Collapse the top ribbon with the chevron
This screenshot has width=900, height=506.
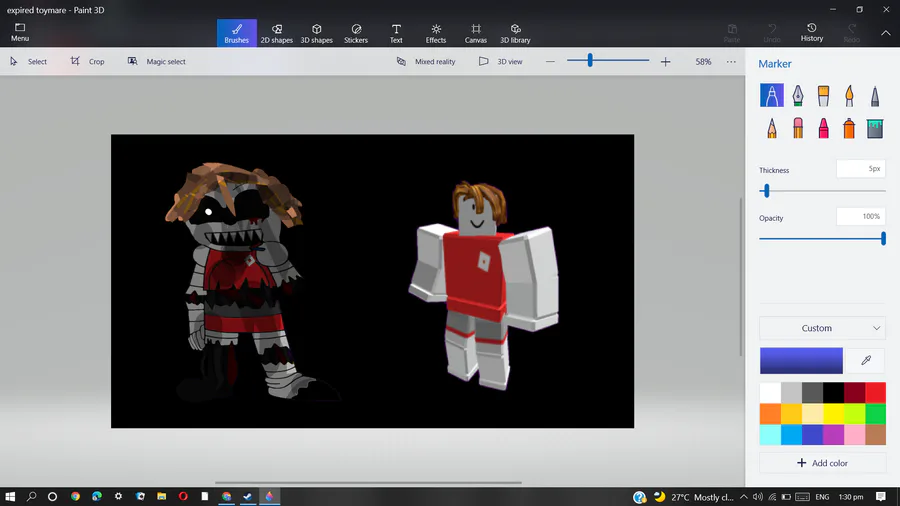886,33
